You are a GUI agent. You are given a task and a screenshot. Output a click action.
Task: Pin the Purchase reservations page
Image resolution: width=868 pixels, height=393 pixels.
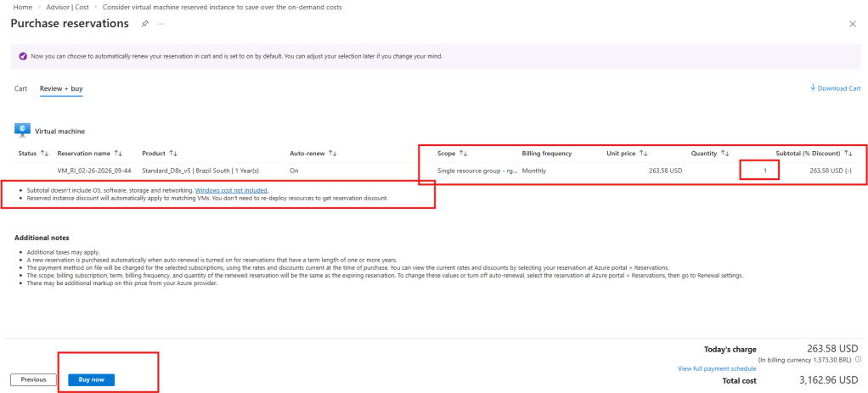click(x=145, y=24)
